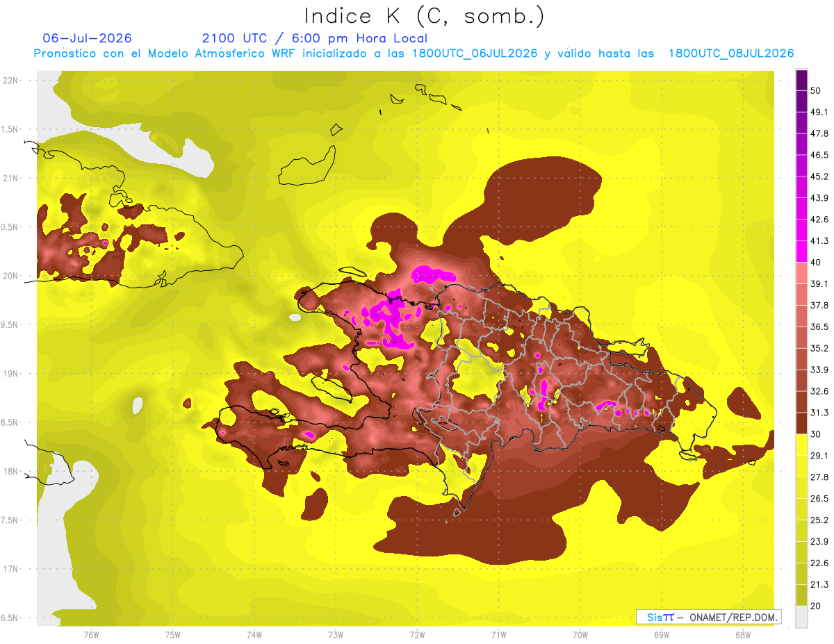Select the 76W longitude axis label

91,634
